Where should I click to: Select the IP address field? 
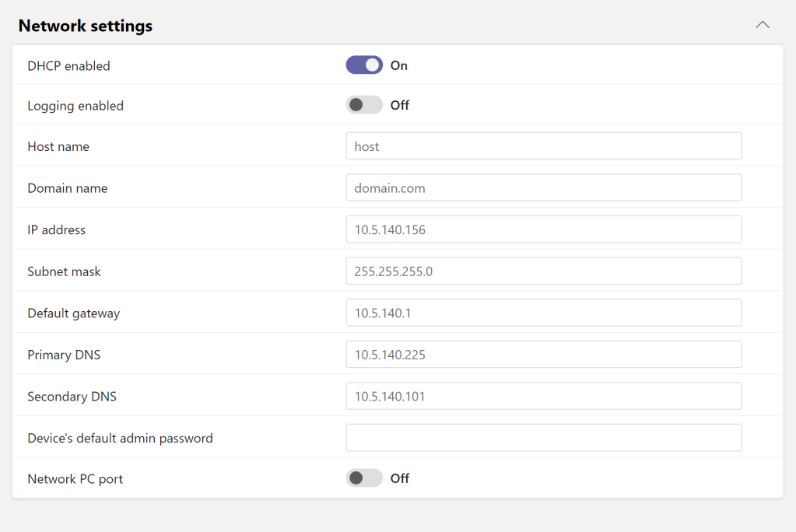[543, 229]
